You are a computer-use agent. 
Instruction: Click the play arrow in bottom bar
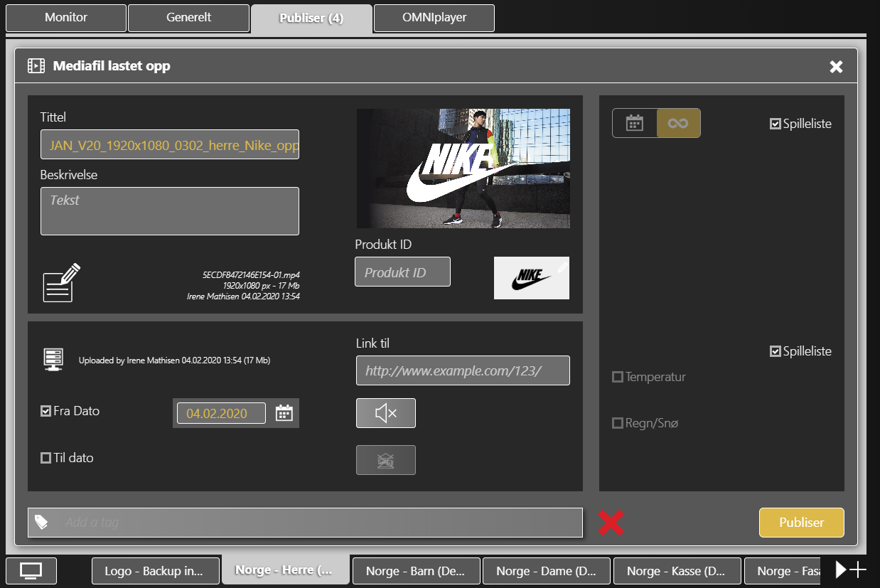(x=841, y=570)
